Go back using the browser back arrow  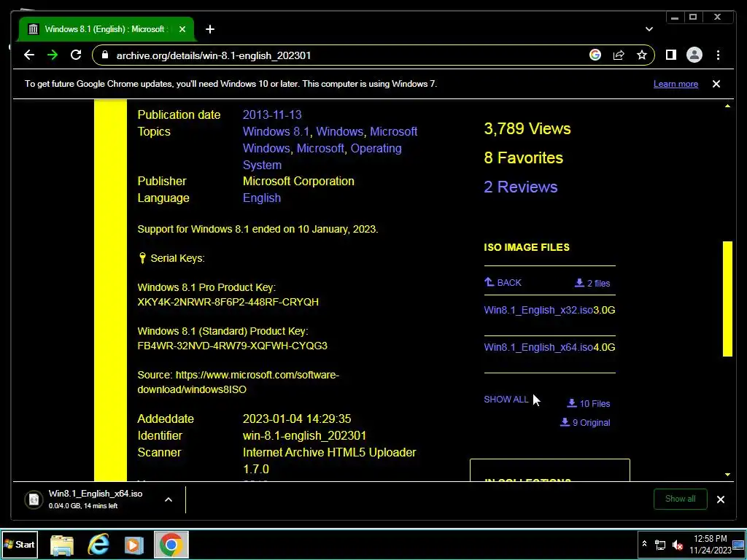pyautogui.click(x=29, y=55)
